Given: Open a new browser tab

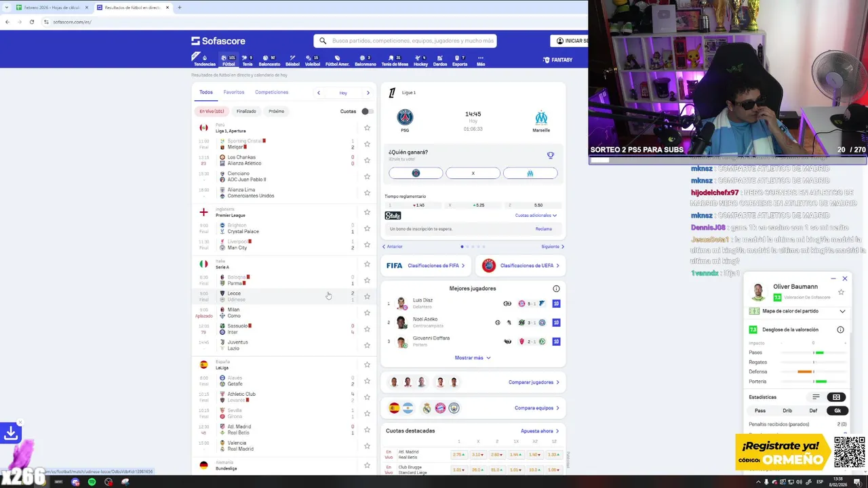Looking at the screenshot, I should (x=179, y=7).
